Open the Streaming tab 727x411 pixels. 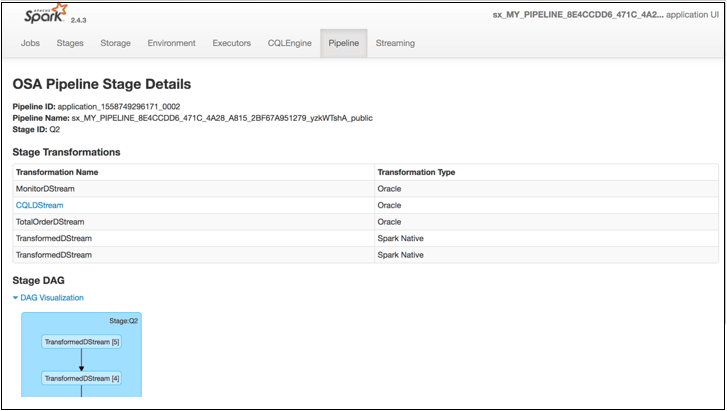395,43
